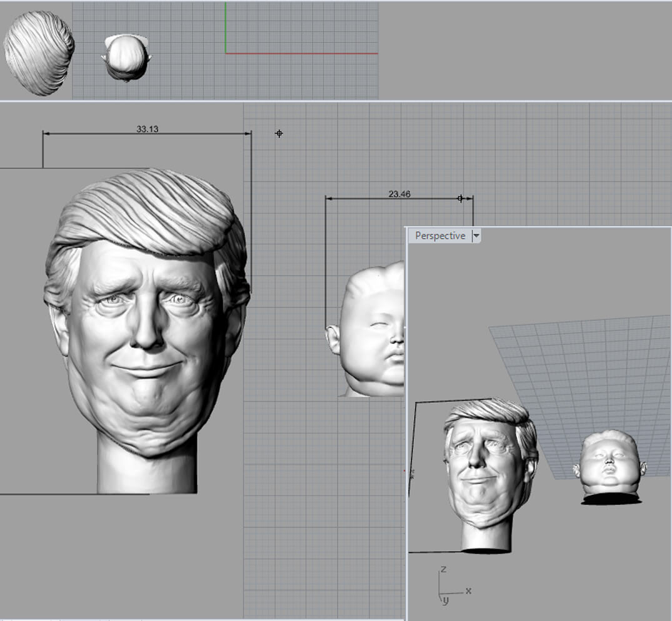Click the point marker on the 23.46 dimension line

(460, 198)
